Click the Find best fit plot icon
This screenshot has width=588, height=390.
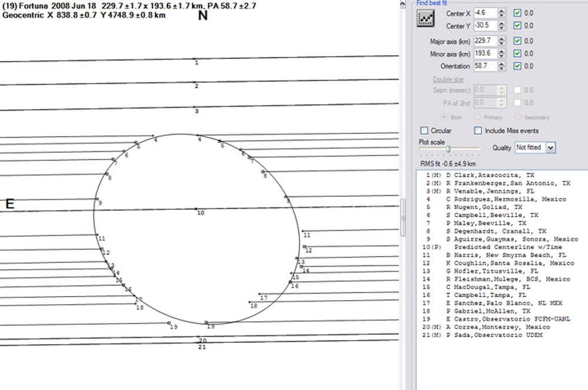click(425, 19)
